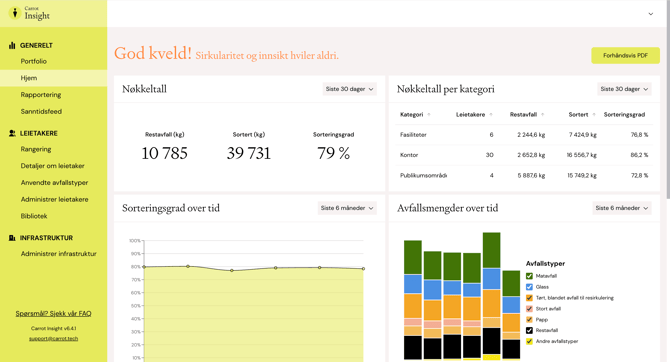This screenshot has width=670, height=362.
Task: Sort table by Kategori arrow icon
Action: pyautogui.click(x=429, y=115)
